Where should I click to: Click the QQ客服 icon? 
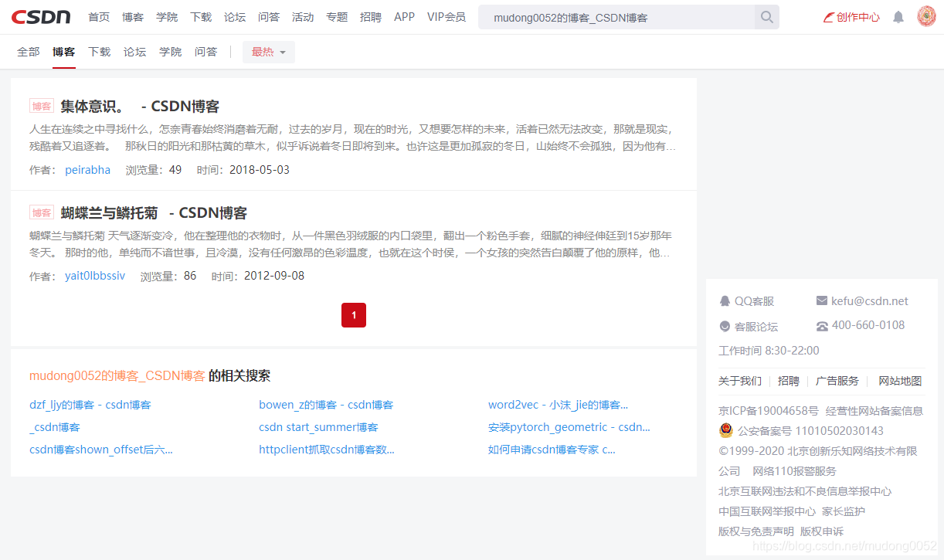tap(725, 301)
